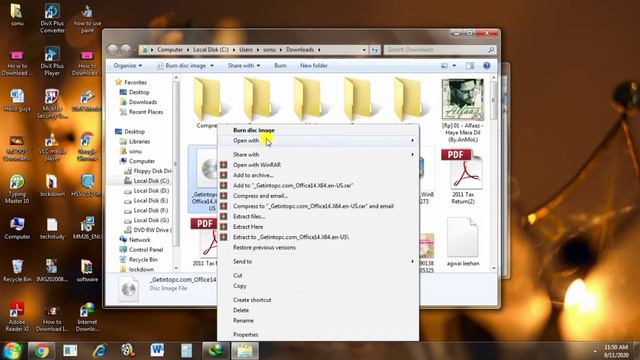Screen dimensions: 640x360
Task: Open the Recycle Bin desktop icon
Action: click(x=17, y=271)
